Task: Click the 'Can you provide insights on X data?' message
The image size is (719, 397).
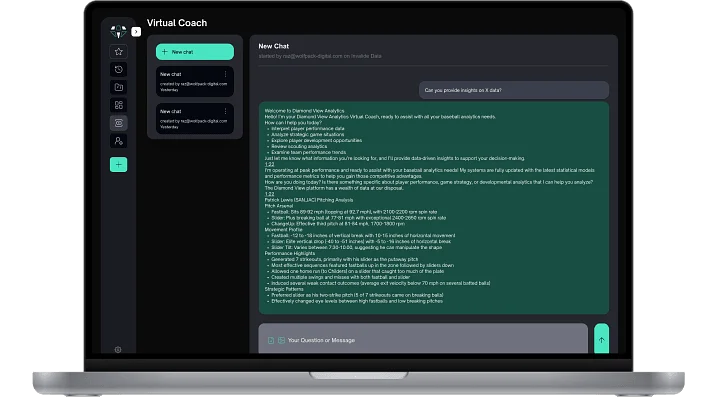Action: [x=514, y=90]
